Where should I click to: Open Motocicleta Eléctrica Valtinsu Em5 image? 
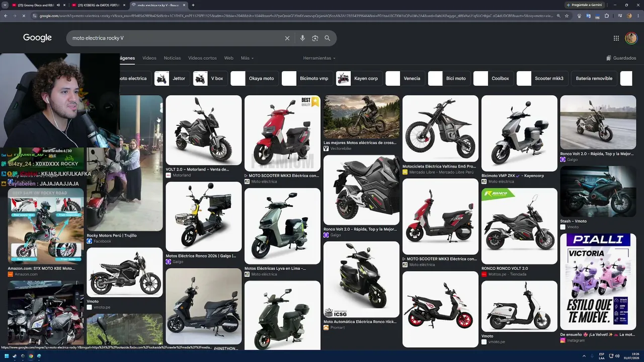click(x=440, y=129)
